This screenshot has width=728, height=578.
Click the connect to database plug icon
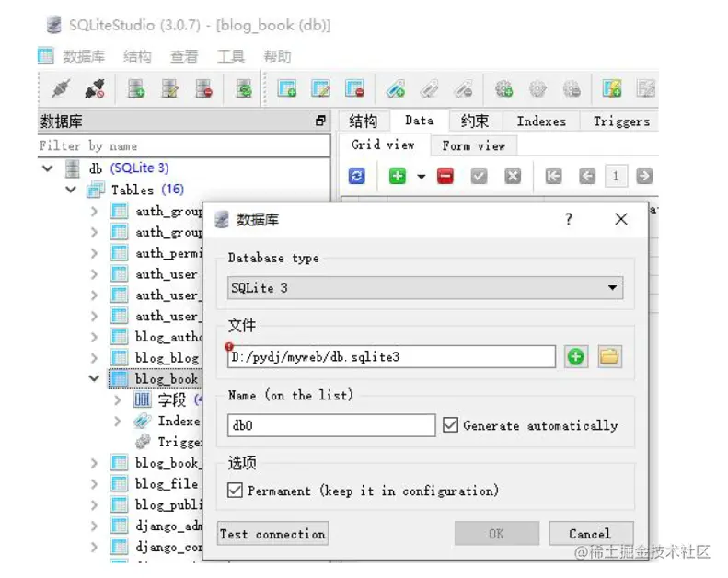click(61, 88)
